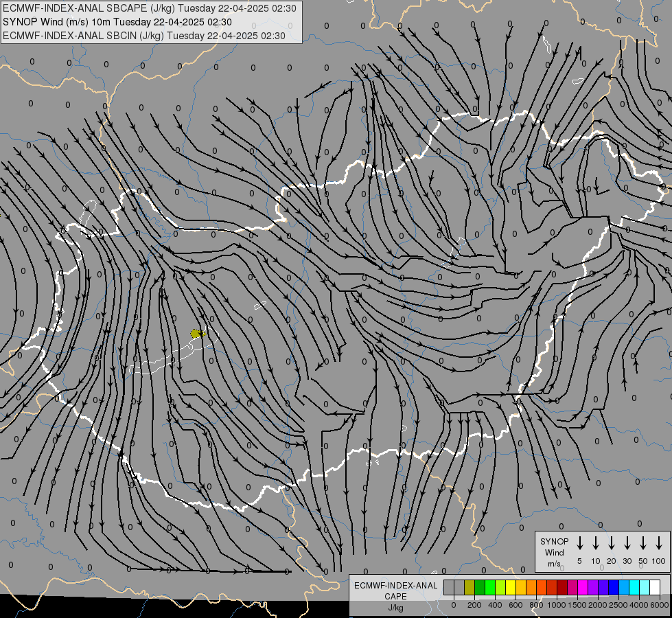
Task: Click the 400 tick label on colorbar
Action: point(495,605)
